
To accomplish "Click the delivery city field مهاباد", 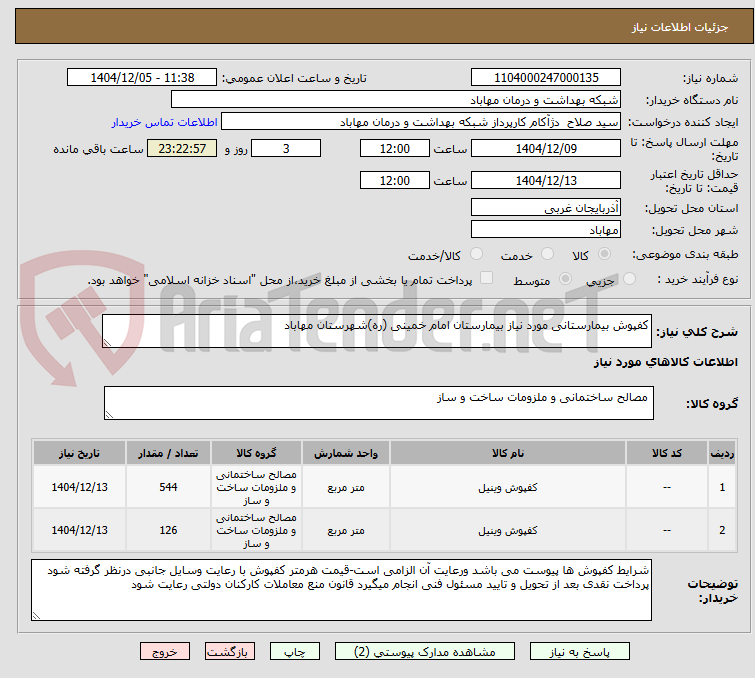I will (x=546, y=230).
